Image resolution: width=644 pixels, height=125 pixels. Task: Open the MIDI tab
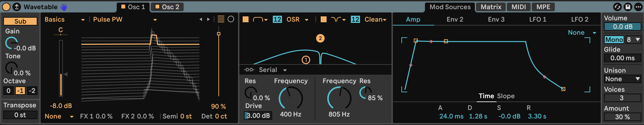click(519, 7)
